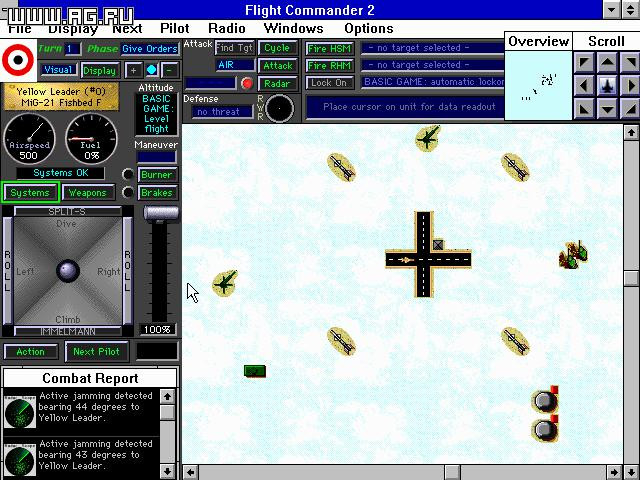This screenshot has width=640, height=480.
Task: Click Fire RHM button
Action: pyautogui.click(x=329, y=65)
